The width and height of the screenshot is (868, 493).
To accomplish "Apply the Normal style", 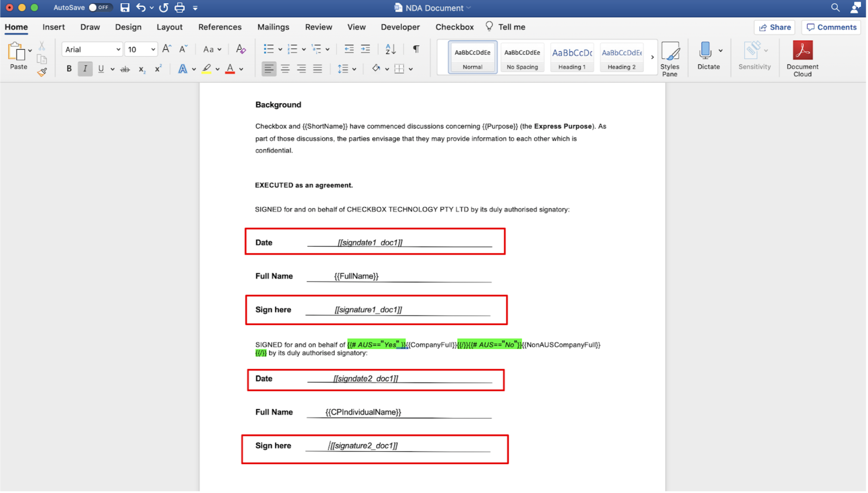I will [x=473, y=57].
